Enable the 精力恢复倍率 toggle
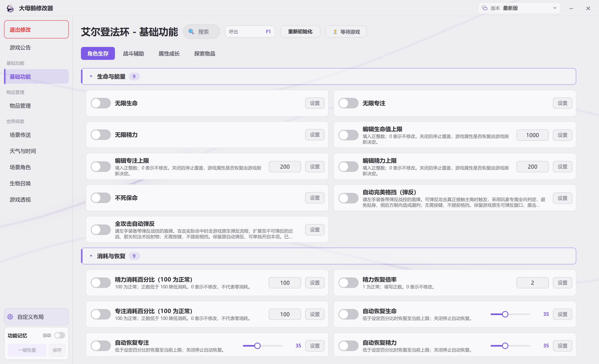Screen dimensions: 599x364 click(348, 283)
